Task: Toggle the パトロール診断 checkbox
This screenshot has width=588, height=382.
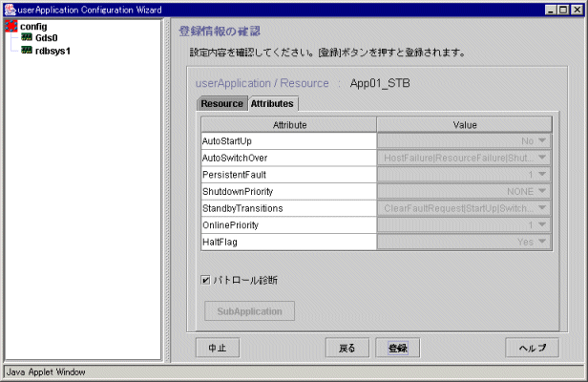Action: coord(205,280)
